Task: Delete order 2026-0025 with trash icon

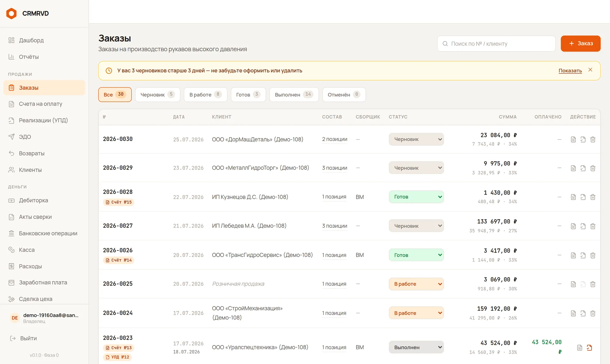Action: click(x=593, y=284)
